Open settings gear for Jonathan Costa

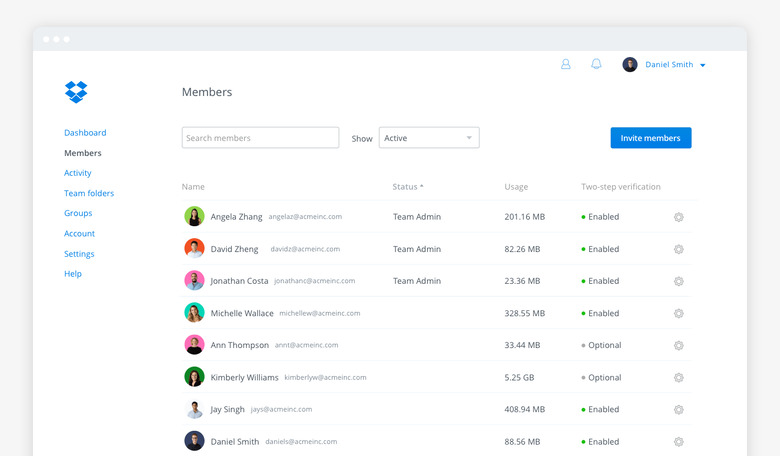click(x=679, y=281)
